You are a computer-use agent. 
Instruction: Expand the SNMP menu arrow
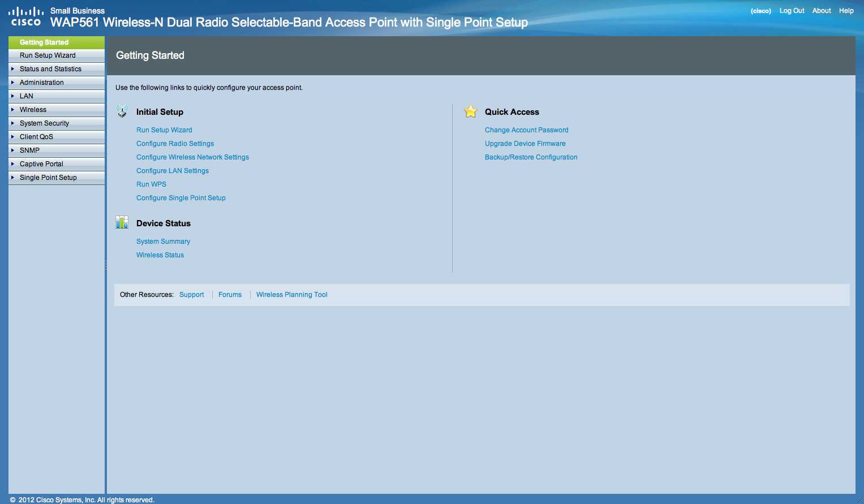[x=13, y=150]
